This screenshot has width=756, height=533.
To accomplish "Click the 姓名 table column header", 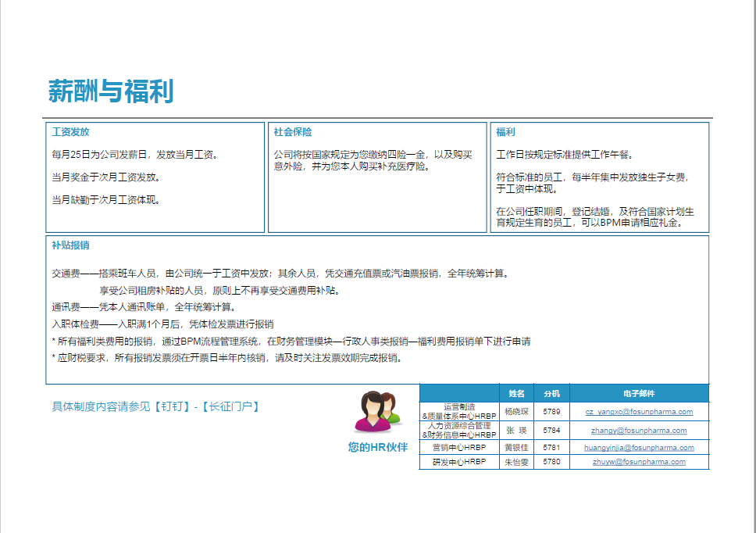I will (x=516, y=394).
